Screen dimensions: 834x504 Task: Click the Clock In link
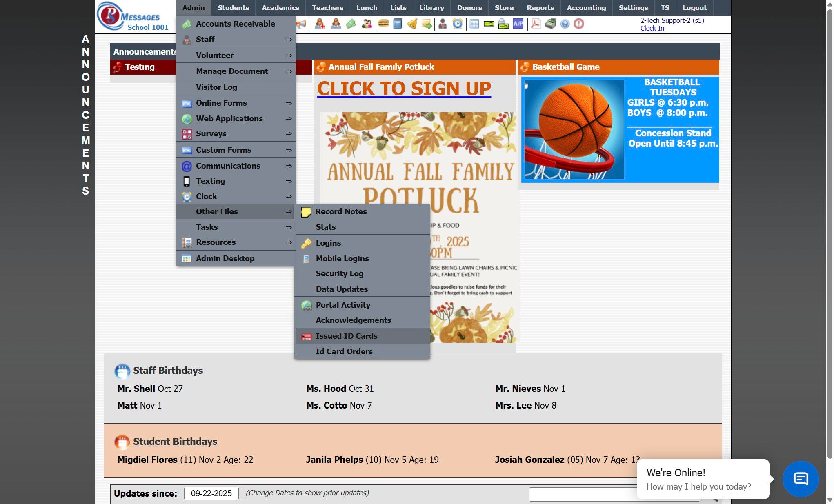[x=652, y=28]
